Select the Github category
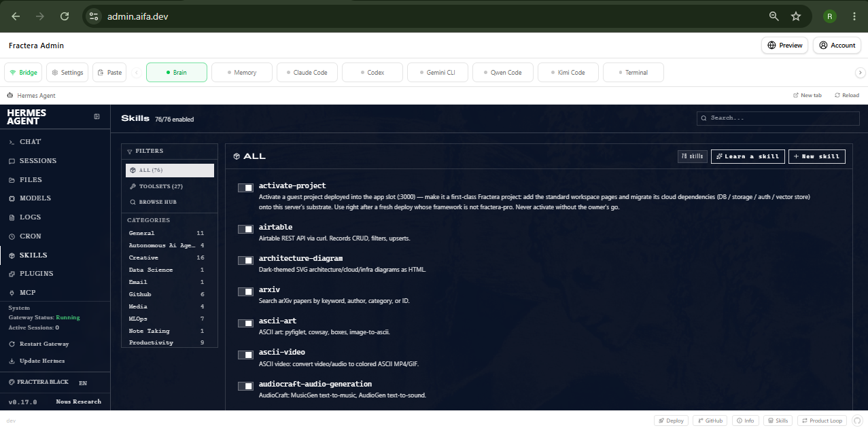Image resolution: width=868 pixels, height=428 pixels. point(167,294)
